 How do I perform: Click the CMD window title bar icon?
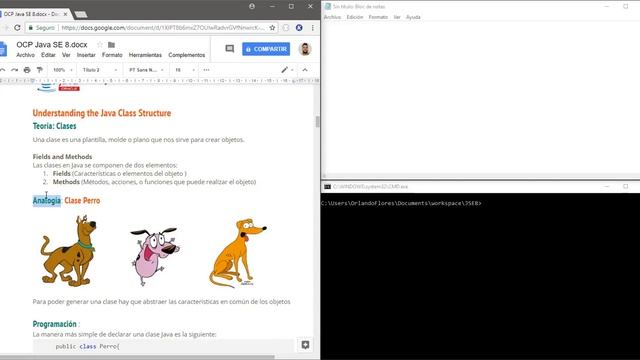point(327,187)
